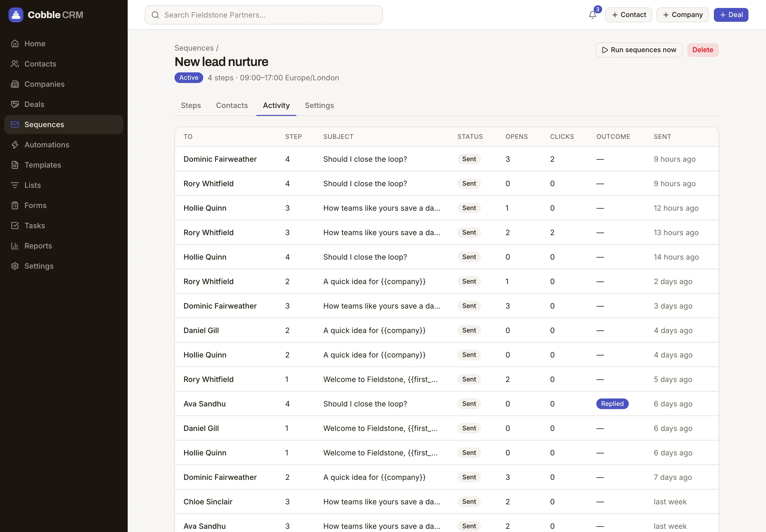This screenshot has height=532, width=766.
Task: Click the SUBJECT column header
Action: point(338,137)
